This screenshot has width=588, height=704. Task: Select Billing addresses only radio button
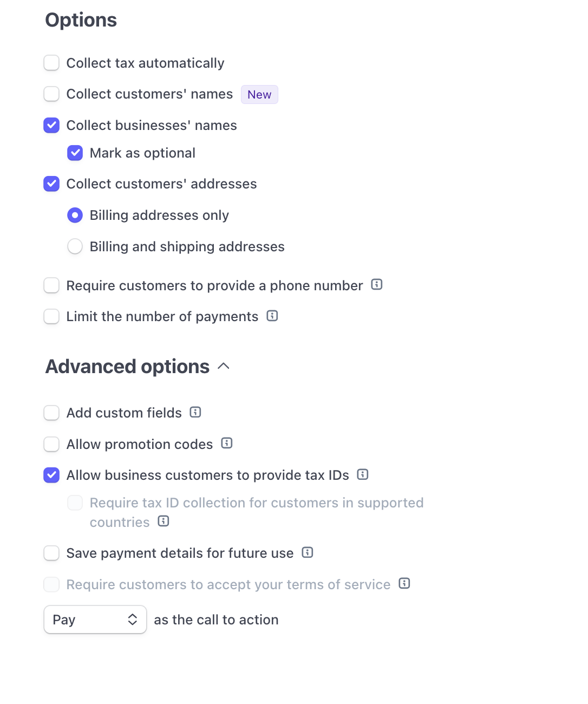[75, 215]
